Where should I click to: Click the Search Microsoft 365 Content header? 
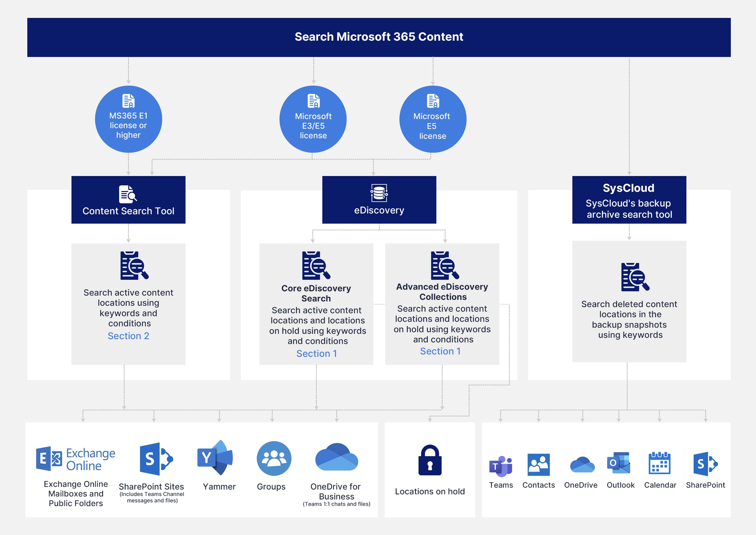[379, 37]
